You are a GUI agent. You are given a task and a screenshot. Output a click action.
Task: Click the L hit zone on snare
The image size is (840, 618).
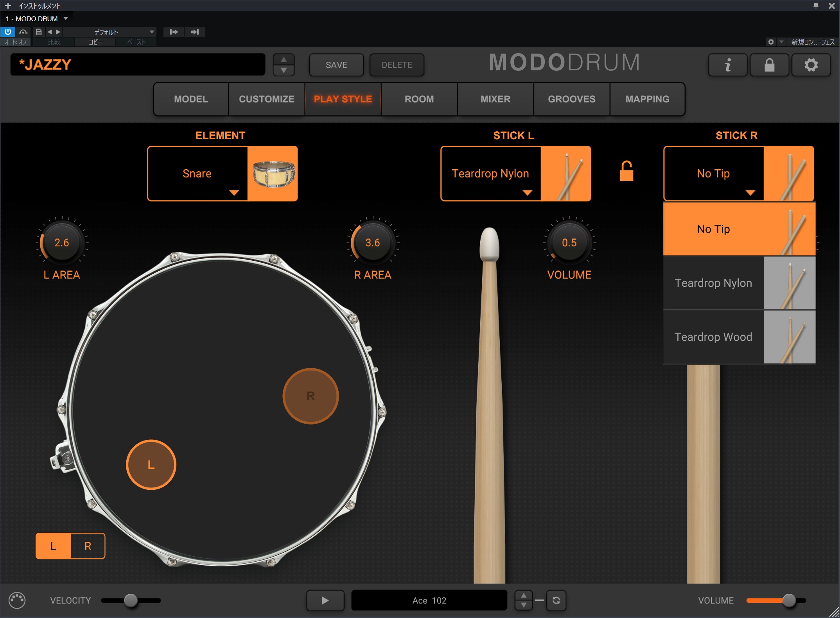click(151, 465)
